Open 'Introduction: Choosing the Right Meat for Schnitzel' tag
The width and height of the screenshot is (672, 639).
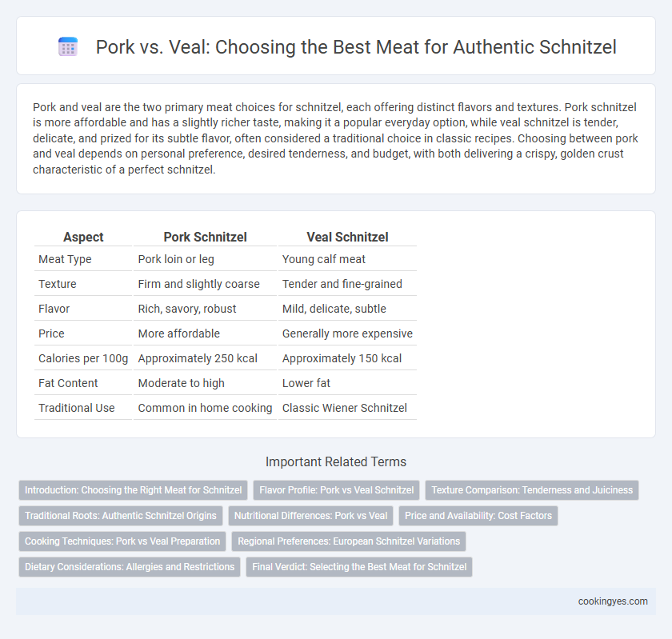(x=134, y=490)
